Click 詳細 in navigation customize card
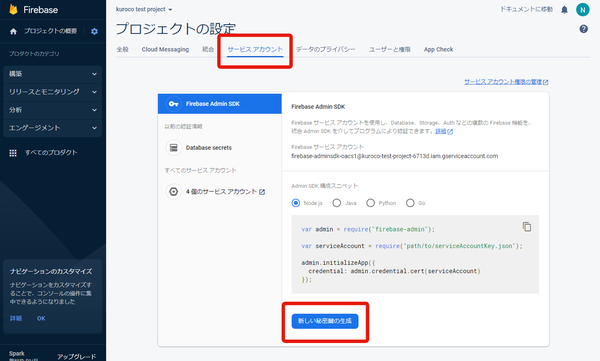 [x=16, y=318]
